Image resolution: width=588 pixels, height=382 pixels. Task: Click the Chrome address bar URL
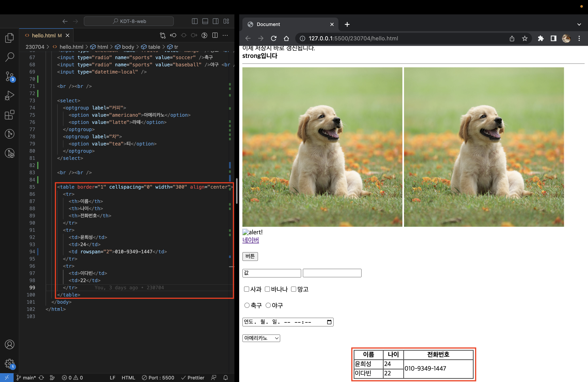click(x=353, y=38)
